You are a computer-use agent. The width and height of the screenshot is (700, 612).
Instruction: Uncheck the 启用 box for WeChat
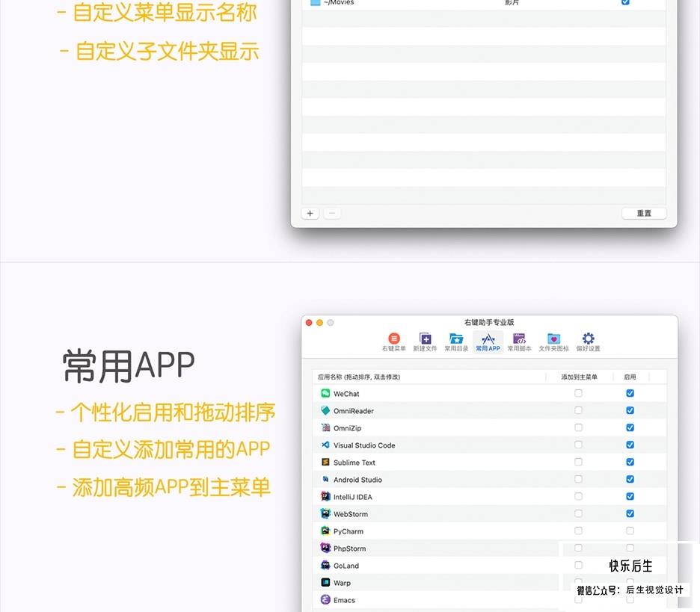630,393
